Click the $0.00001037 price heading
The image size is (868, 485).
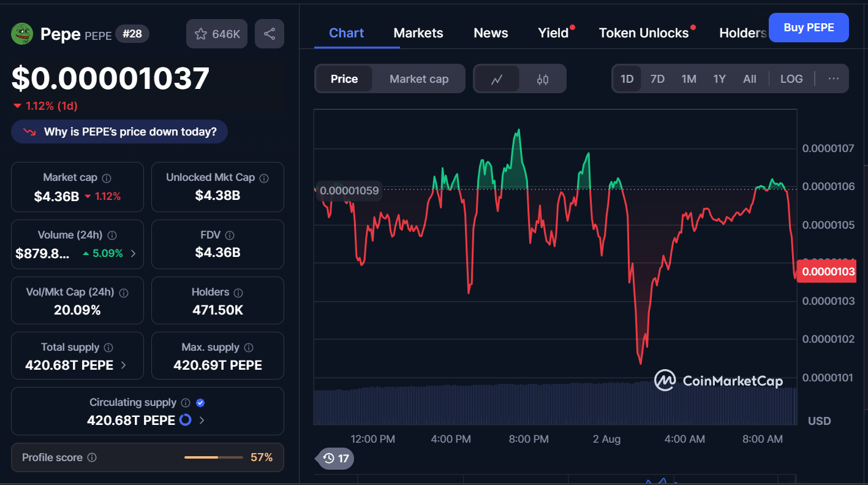[x=111, y=78]
